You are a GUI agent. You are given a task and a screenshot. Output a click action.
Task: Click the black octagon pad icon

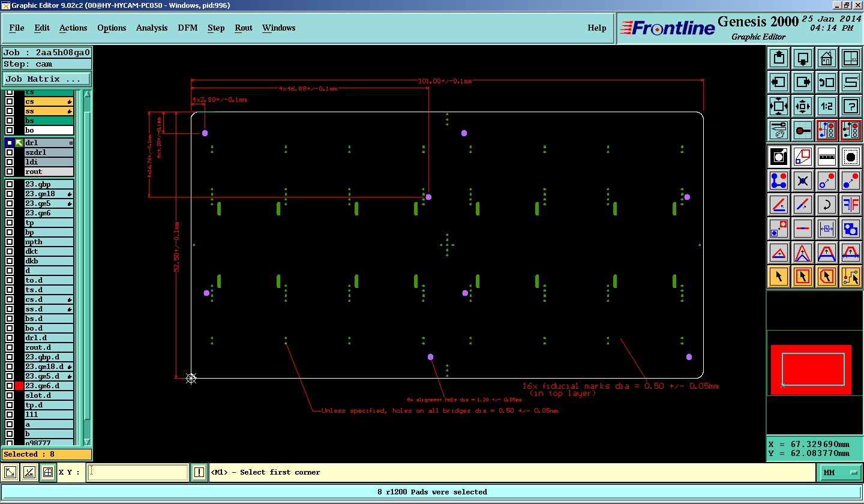point(851,157)
